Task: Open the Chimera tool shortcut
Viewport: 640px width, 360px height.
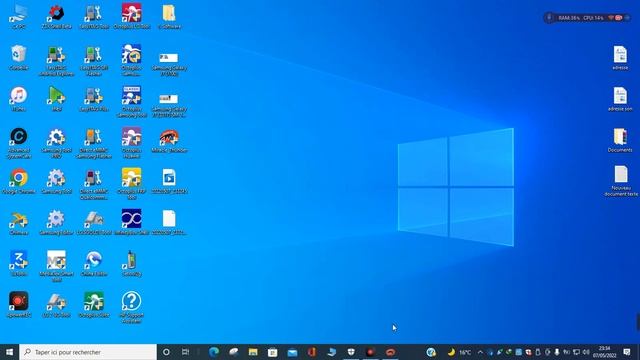Action: pyautogui.click(x=19, y=222)
